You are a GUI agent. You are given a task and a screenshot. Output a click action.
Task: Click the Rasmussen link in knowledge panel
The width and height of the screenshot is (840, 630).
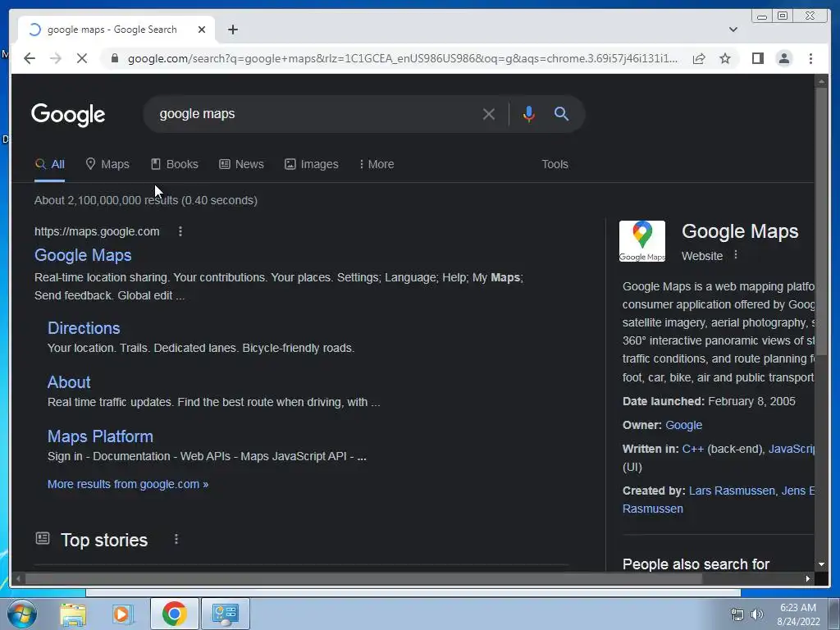click(x=652, y=509)
